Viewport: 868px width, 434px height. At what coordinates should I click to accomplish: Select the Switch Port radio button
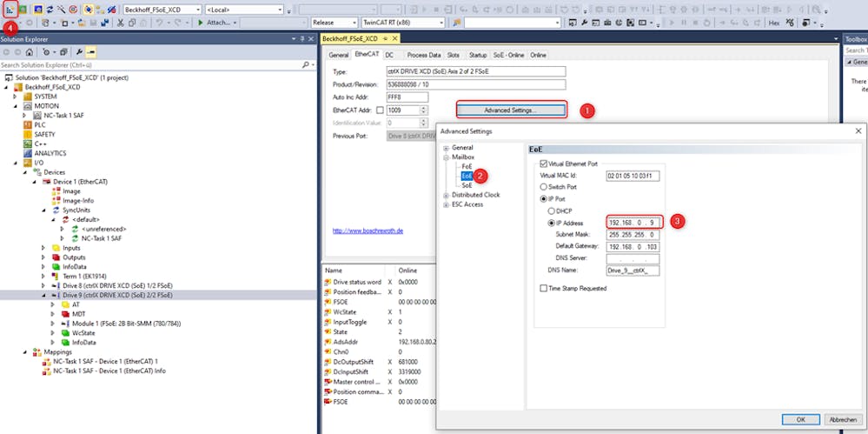[x=543, y=187]
